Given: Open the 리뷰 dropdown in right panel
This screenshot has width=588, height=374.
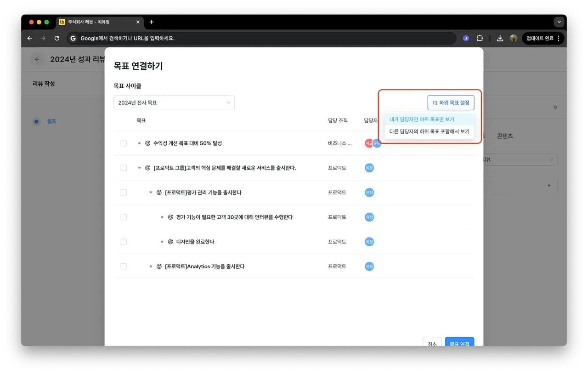Looking at the screenshot, I should click(x=519, y=160).
